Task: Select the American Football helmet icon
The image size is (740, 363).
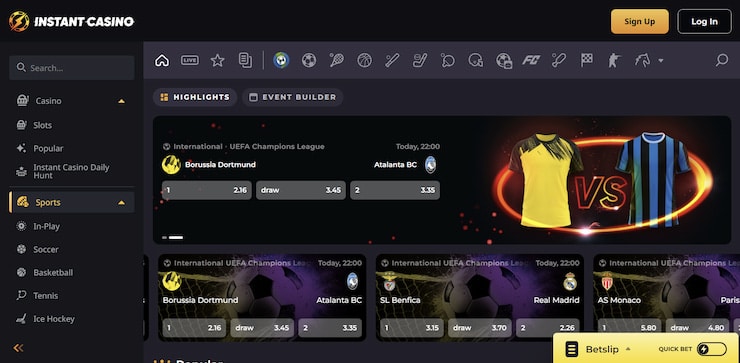Action: (x=476, y=60)
